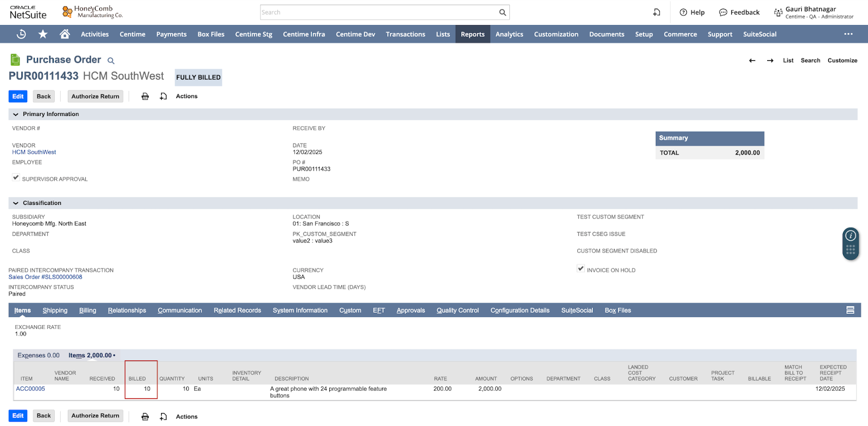
Task: Go to the Home icon
Action: click(x=65, y=34)
